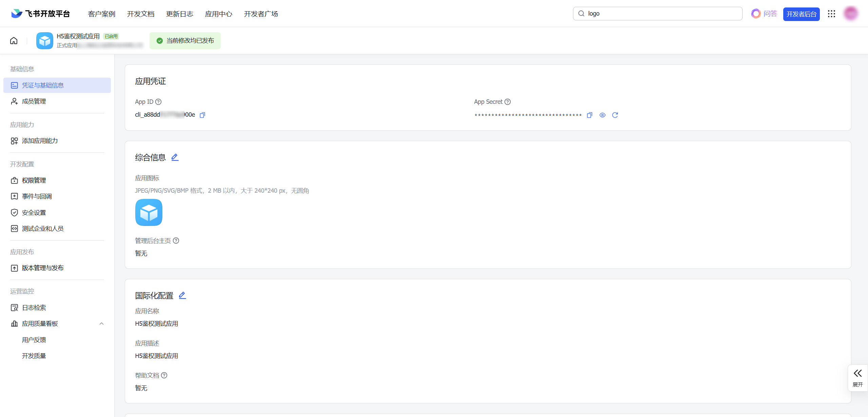This screenshot has width=868, height=417.
Task: Click the H5鉴权测试应用 name in header
Action: click(x=78, y=36)
